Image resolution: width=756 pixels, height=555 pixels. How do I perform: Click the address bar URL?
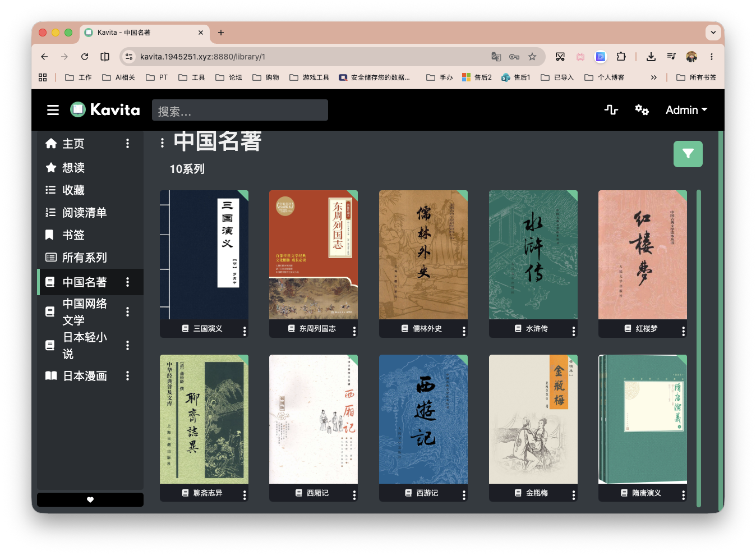(202, 57)
